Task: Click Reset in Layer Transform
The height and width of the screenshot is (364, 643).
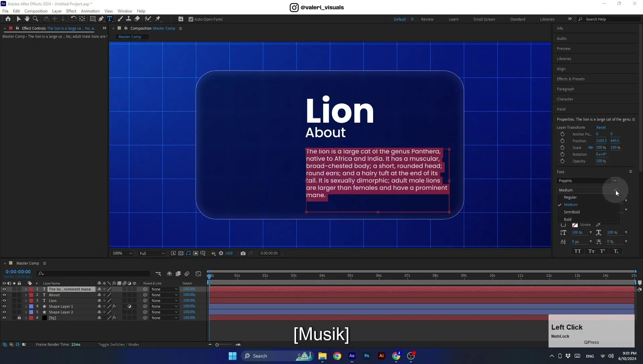Action: click(601, 127)
